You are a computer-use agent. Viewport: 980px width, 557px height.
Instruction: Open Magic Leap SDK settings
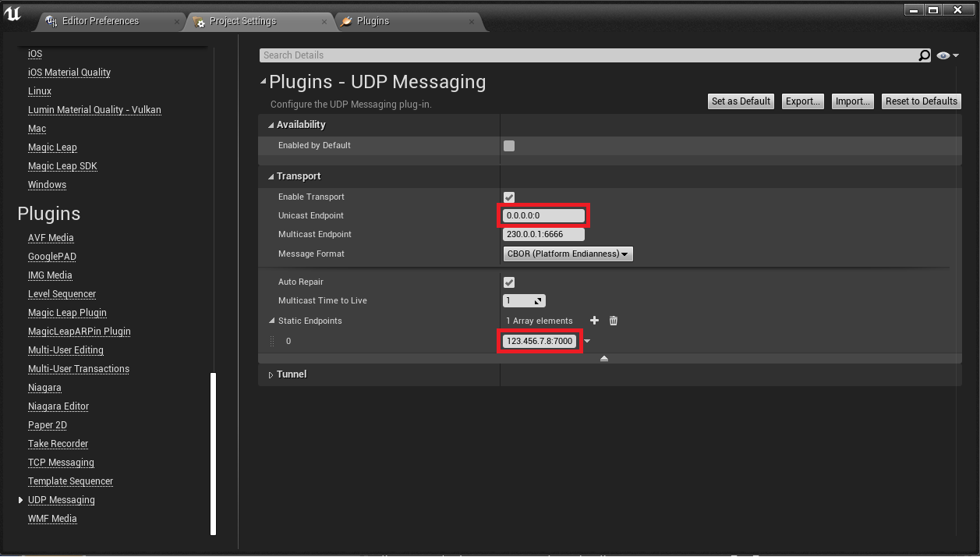click(x=62, y=166)
